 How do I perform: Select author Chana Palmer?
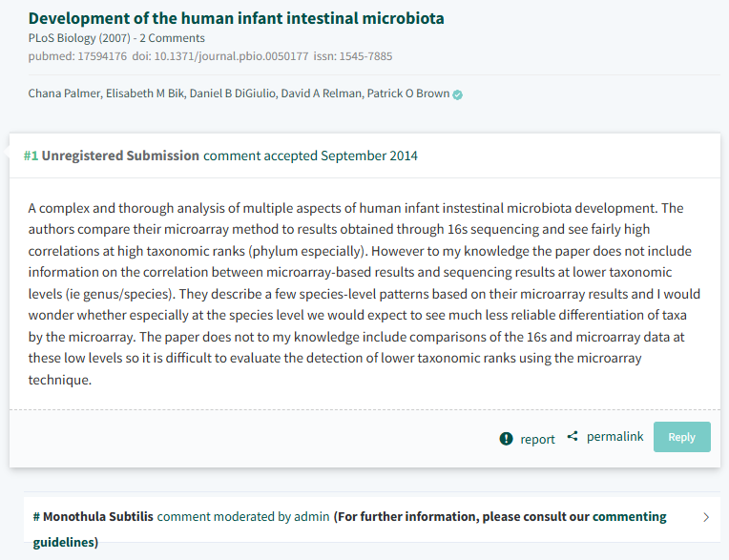pos(59,93)
